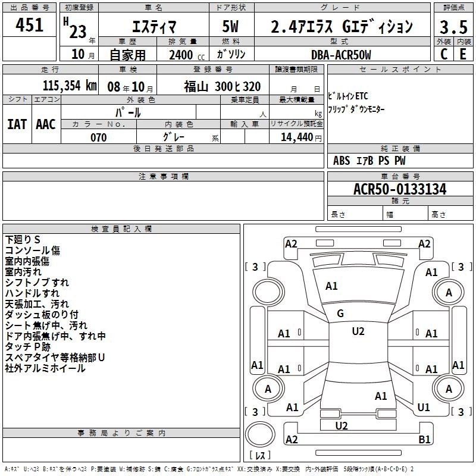Select the model code DBA-ACR50W
Viewport: 476px width, 476px height.
pyautogui.click(x=342, y=55)
